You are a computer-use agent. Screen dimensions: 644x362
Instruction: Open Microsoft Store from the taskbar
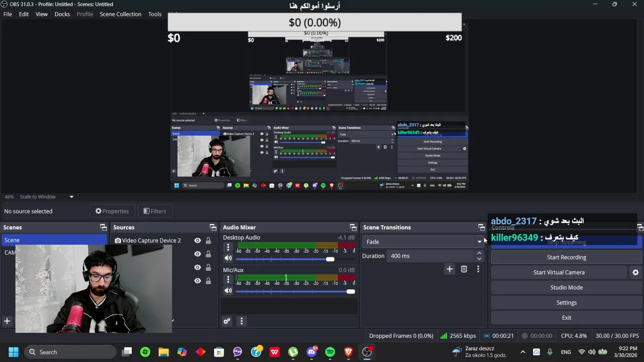point(219,352)
